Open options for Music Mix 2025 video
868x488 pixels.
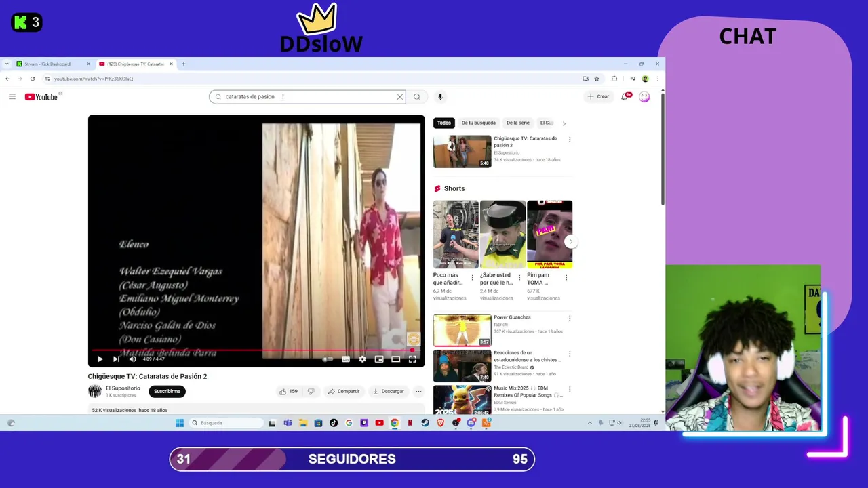click(x=570, y=390)
